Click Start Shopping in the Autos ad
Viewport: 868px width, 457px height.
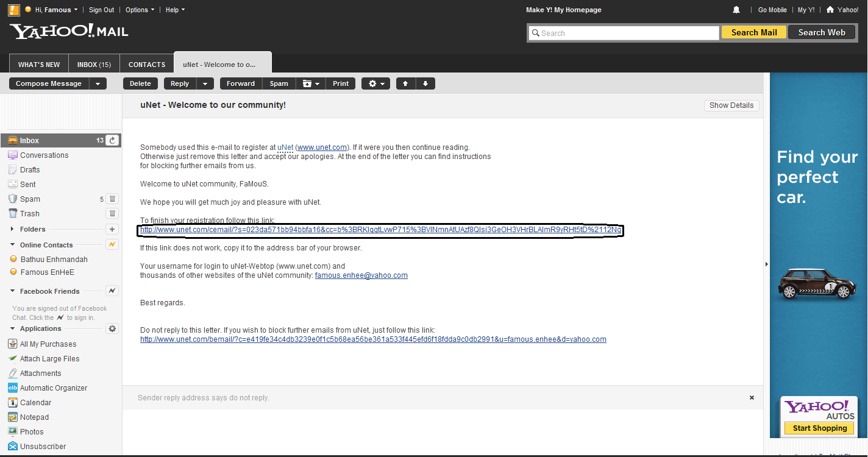click(x=820, y=428)
